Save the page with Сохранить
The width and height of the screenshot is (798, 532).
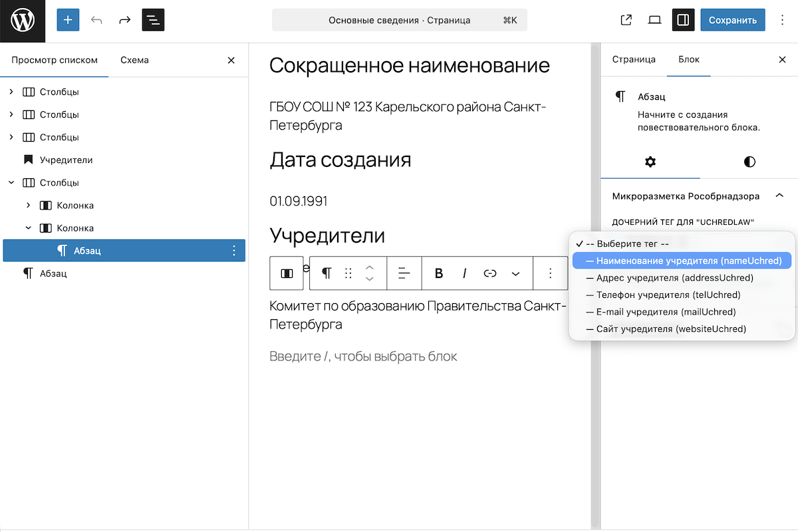tap(732, 20)
